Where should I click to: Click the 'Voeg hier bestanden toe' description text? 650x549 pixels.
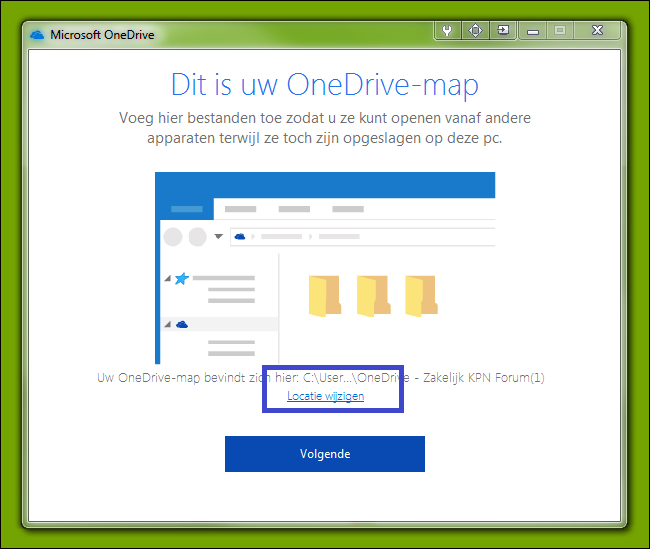pos(325,128)
